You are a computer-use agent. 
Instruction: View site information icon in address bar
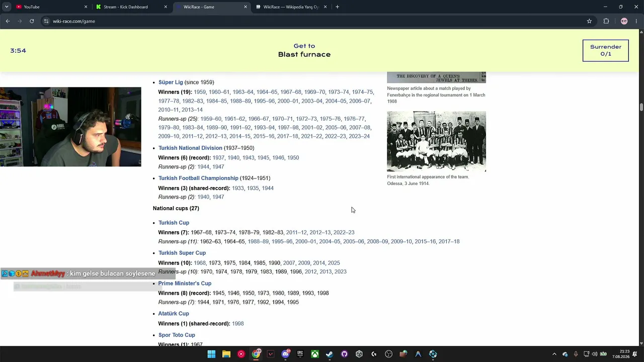point(46,21)
